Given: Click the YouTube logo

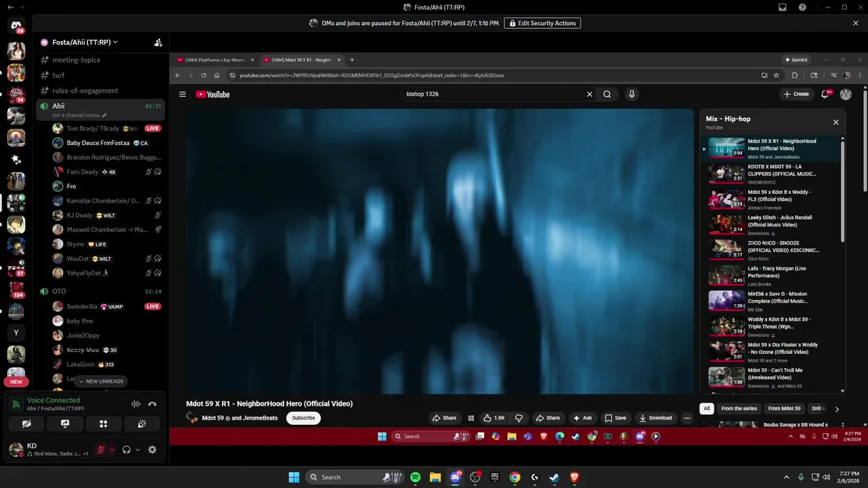Looking at the screenshot, I should click(x=213, y=94).
